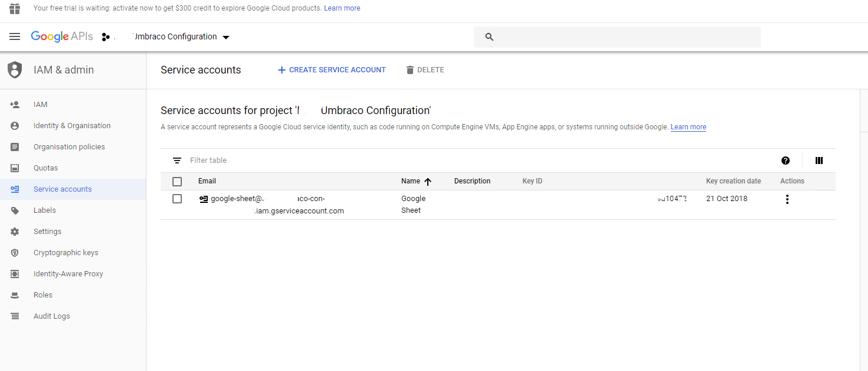Click the Settings gear icon
868x371 pixels.
pos(15,232)
